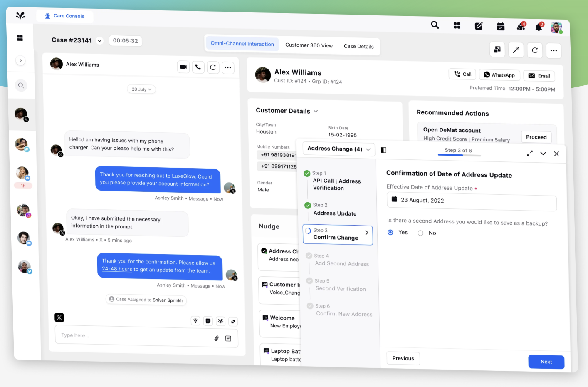Close the Address Change workflow panel
Image resolution: width=588 pixels, height=387 pixels.
(x=556, y=154)
